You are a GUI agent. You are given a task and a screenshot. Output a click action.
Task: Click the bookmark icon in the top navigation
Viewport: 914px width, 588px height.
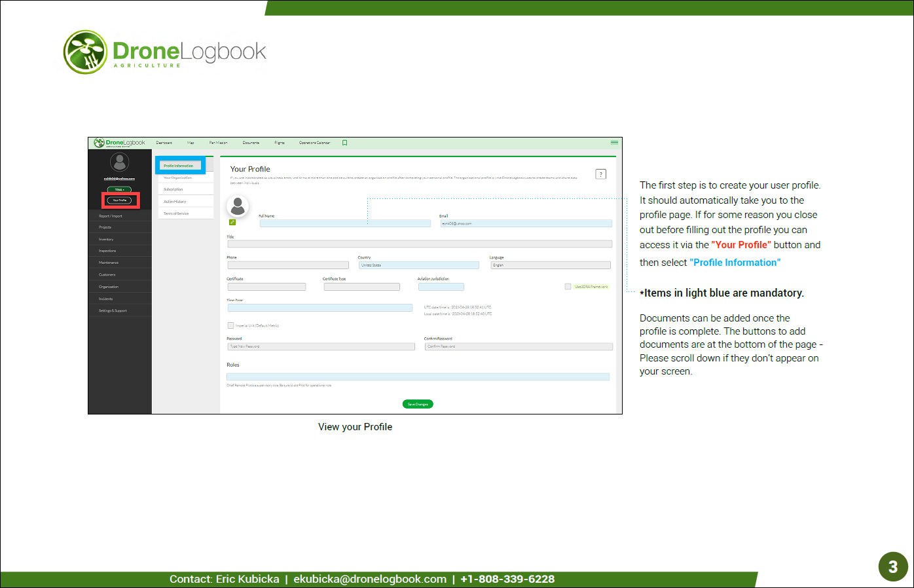pos(345,143)
